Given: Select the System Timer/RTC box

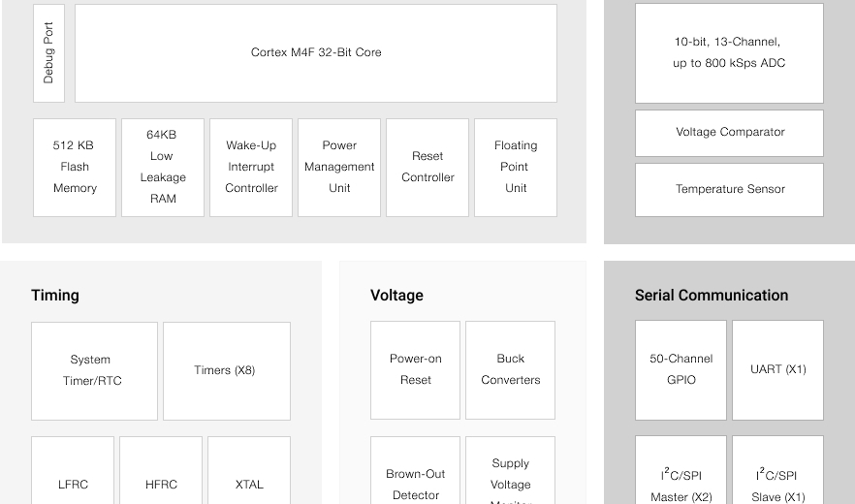Looking at the screenshot, I should [x=94, y=370].
